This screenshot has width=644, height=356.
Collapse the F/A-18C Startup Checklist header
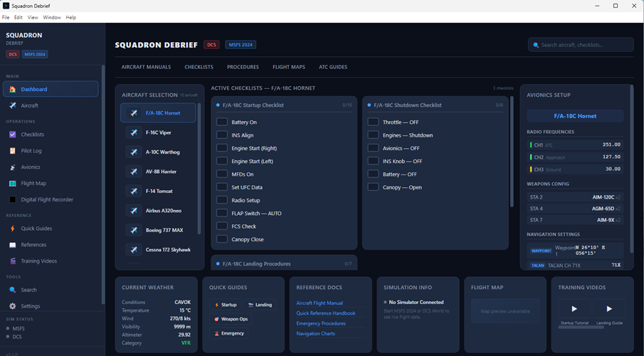pos(284,105)
